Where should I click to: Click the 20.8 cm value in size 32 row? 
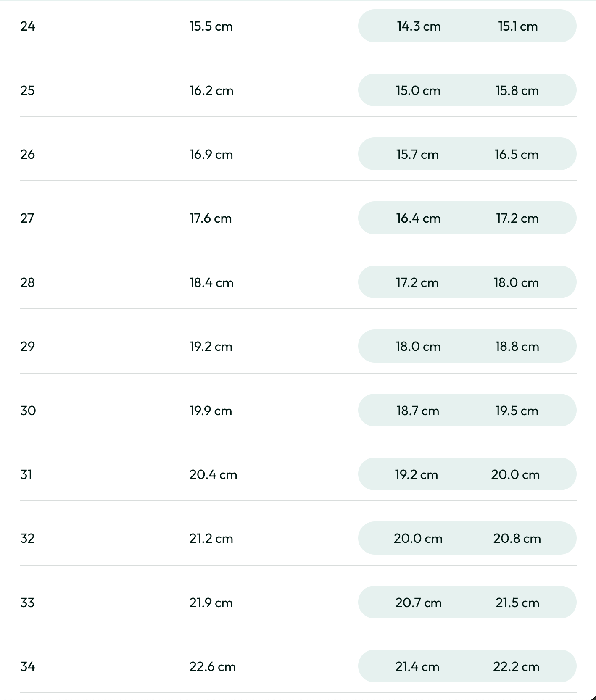(x=517, y=539)
